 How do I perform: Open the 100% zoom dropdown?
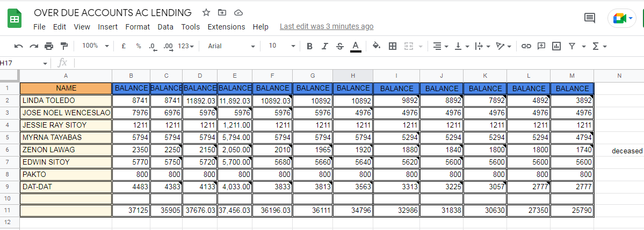pos(95,46)
